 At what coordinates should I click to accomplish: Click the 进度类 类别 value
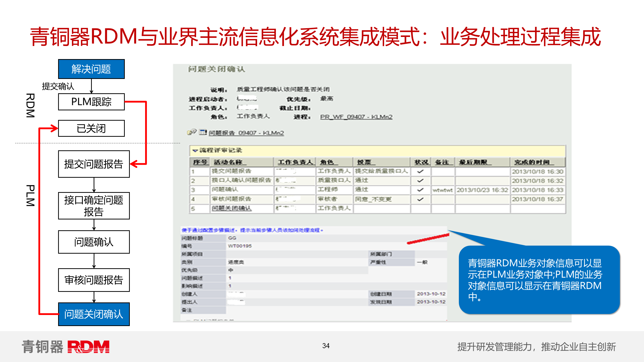(x=236, y=262)
